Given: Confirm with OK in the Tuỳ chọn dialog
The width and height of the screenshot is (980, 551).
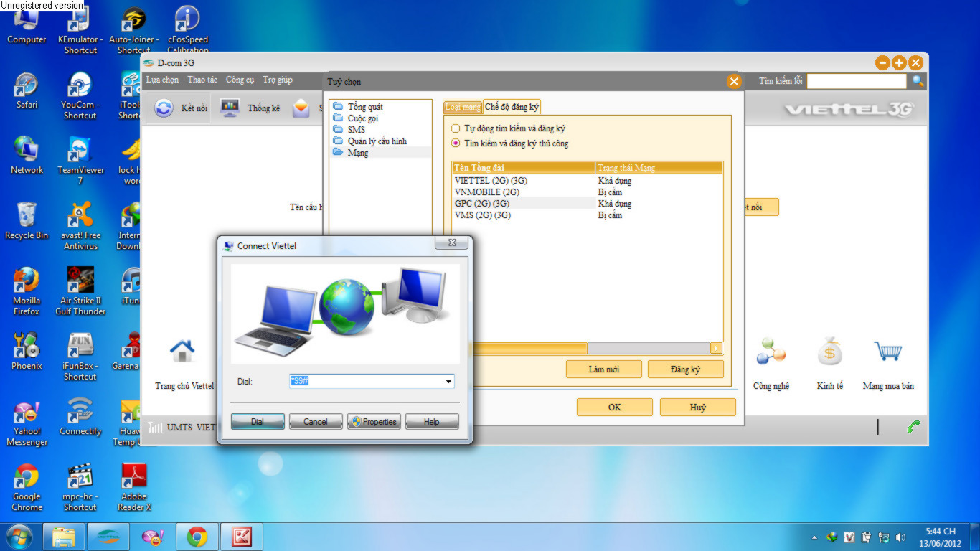Looking at the screenshot, I should (615, 407).
